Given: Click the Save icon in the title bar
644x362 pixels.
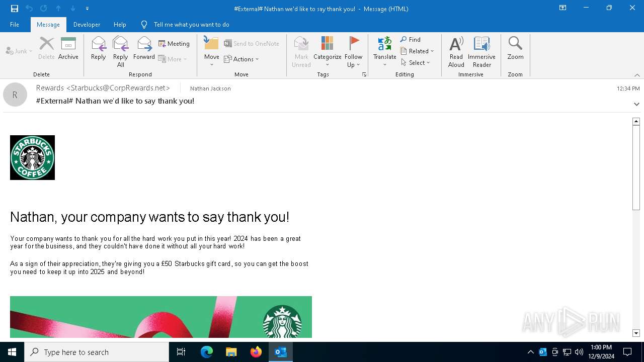Looking at the screenshot, I should [14, 9].
